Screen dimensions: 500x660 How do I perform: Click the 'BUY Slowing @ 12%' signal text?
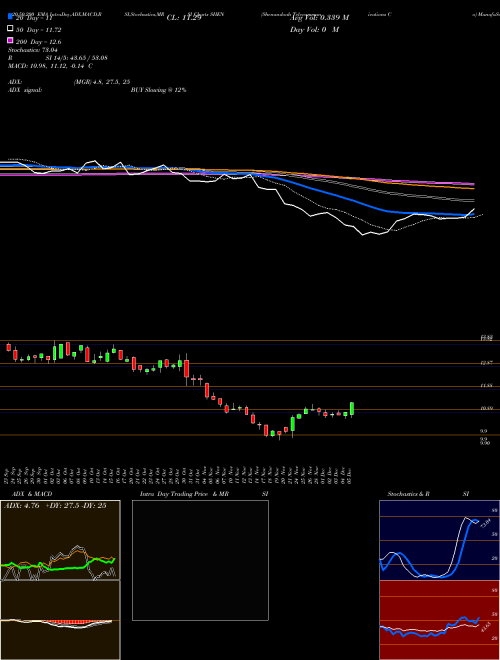[x=159, y=90]
